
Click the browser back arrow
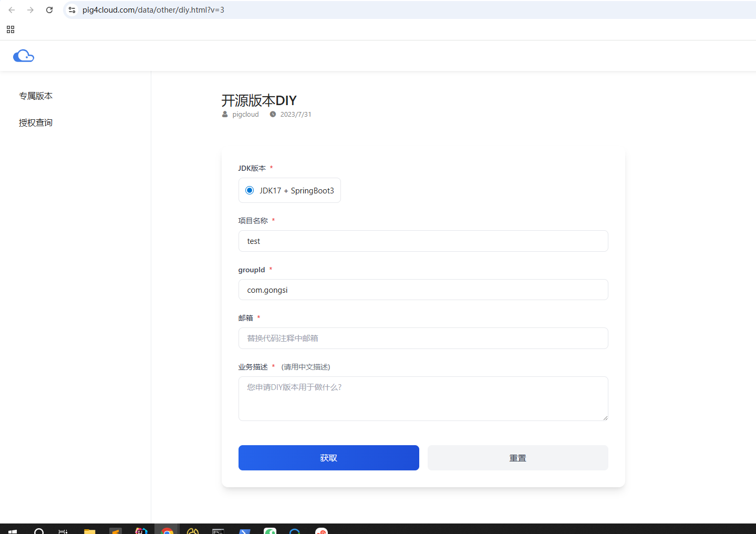point(12,10)
